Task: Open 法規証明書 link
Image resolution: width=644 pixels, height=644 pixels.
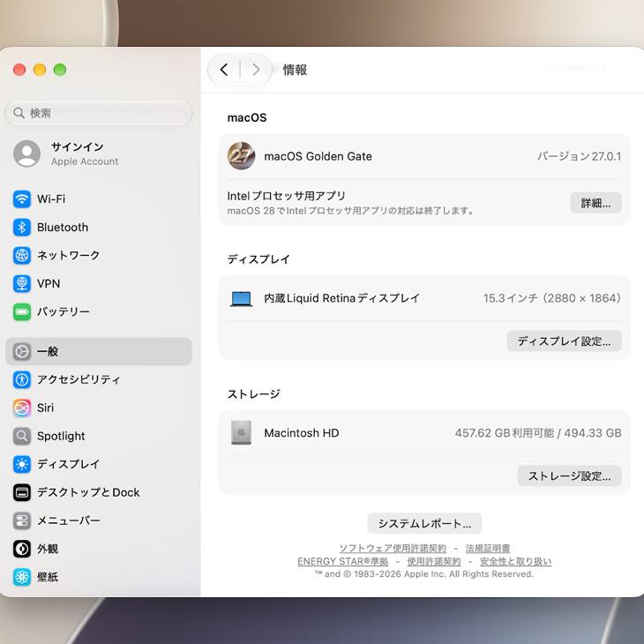Action: [x=488, y=549]
